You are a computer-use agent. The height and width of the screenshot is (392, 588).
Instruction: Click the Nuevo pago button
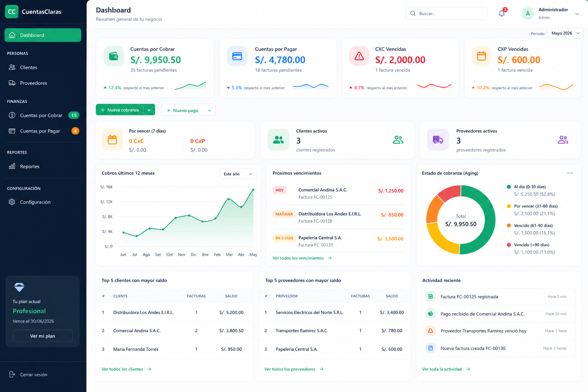[183, 110]
